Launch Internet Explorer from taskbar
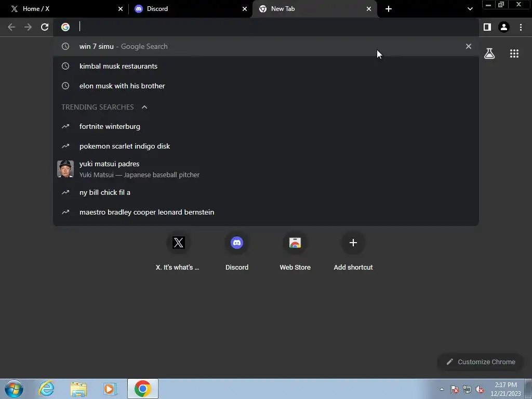The height and width of the screenshot is (399, 532). [x=46, y=389]
